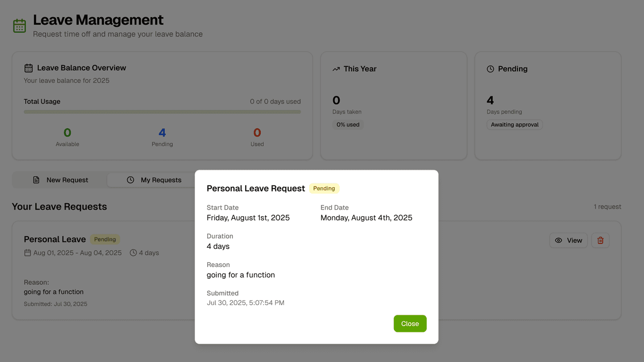The width and height of the screenshot is (644, 362).
Task: Click the trending arrow icon beside This Year
Action: coord(336,69)
